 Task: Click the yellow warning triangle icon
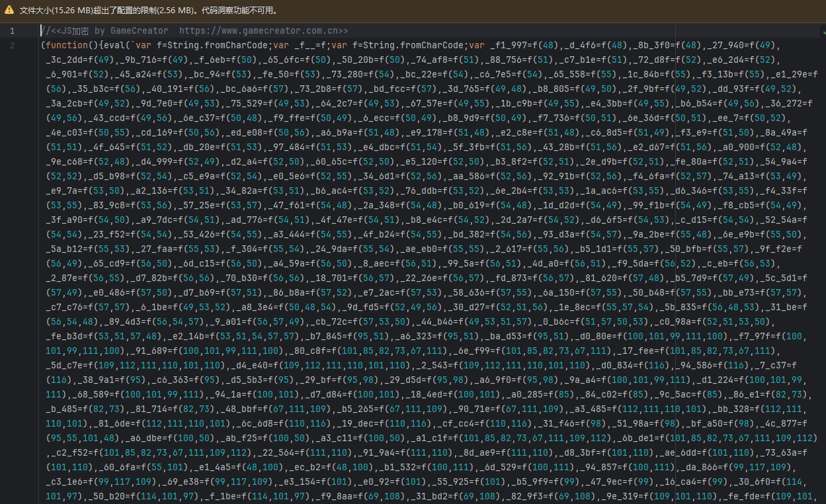point(9,11)
